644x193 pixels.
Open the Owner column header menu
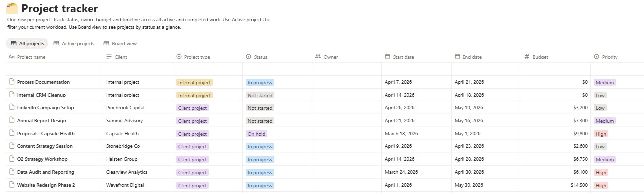click(347, 57)
